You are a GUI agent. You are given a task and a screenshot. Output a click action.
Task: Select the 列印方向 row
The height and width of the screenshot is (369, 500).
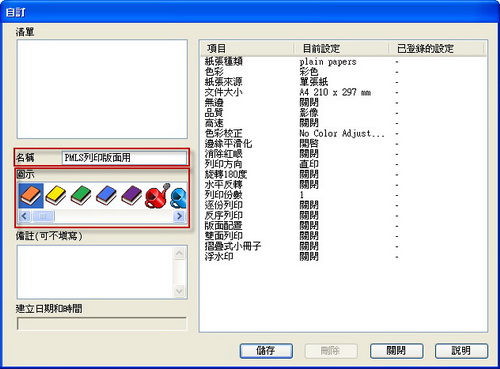pos(343,164)
